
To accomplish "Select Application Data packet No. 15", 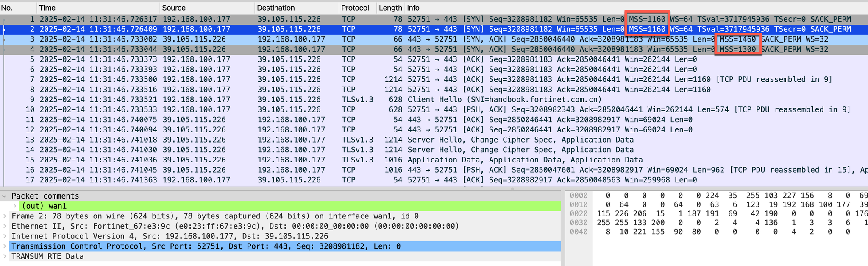I will click(434, 160).
